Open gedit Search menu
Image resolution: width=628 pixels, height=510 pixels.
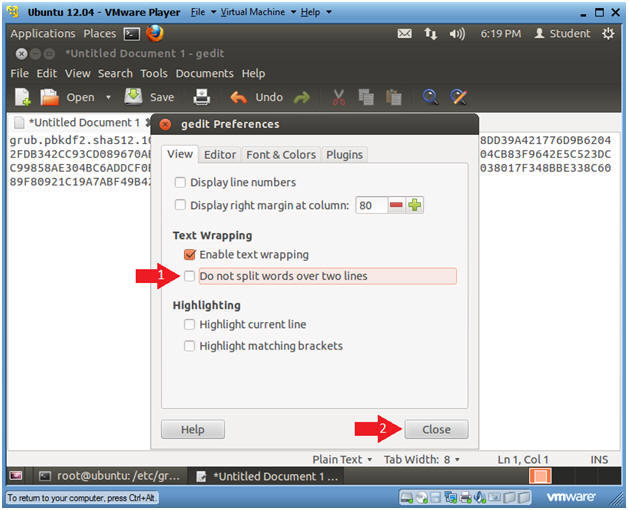pos(115,73)
